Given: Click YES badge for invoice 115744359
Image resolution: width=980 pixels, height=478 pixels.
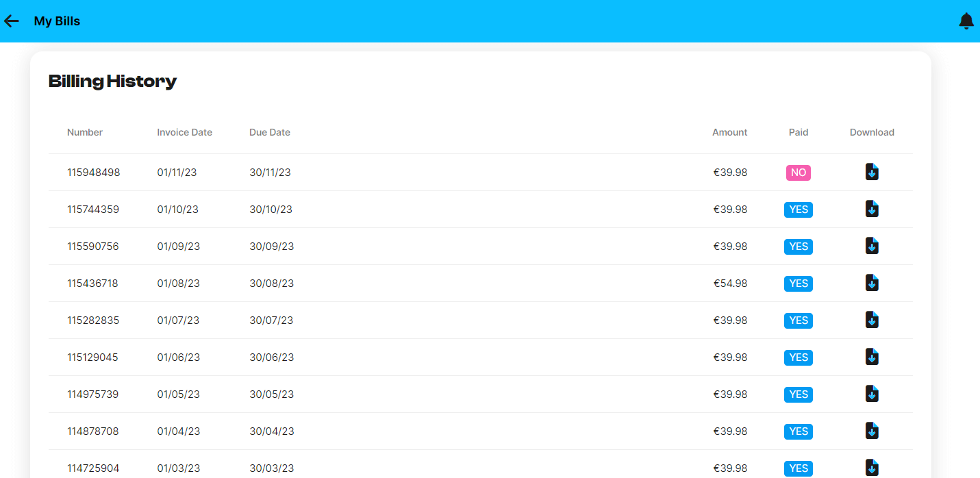Looking at the screenshot, I should pos(798,210).
